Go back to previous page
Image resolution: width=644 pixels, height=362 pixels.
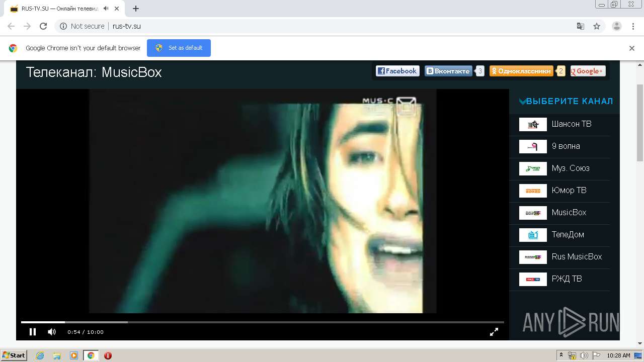[x=11, y=26]
